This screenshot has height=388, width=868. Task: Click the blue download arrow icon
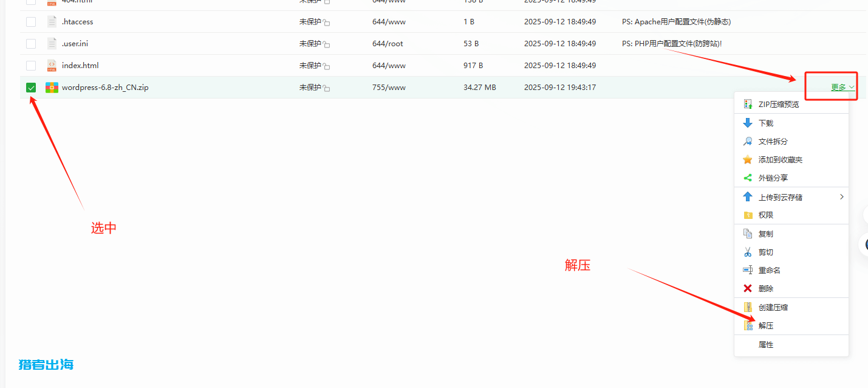coord(748,123)
